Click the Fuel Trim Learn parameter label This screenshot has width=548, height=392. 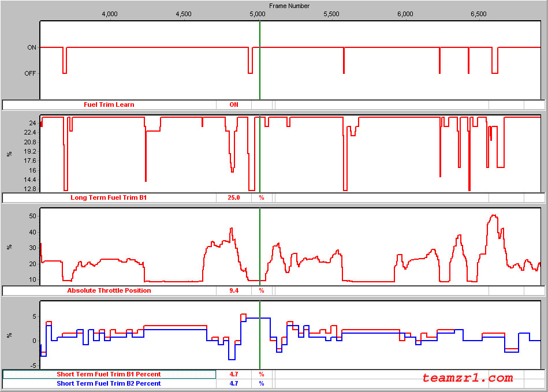(109, 104)
